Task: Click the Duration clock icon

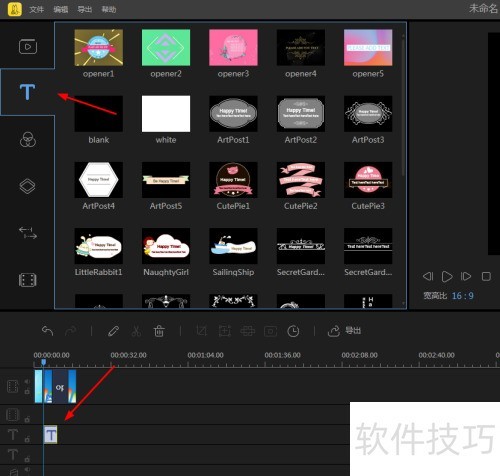Action: pyautogui.click(x=293, y=331)
